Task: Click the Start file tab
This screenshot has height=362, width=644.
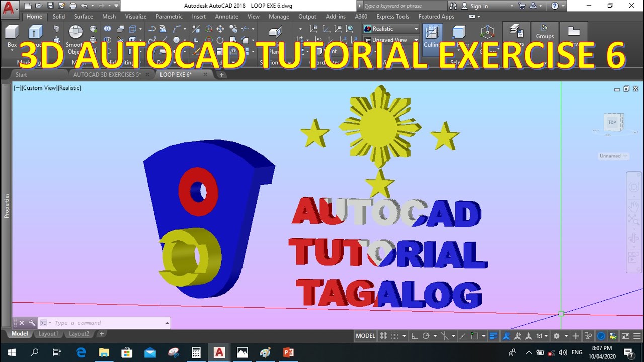Action: [x=21, y=75]
